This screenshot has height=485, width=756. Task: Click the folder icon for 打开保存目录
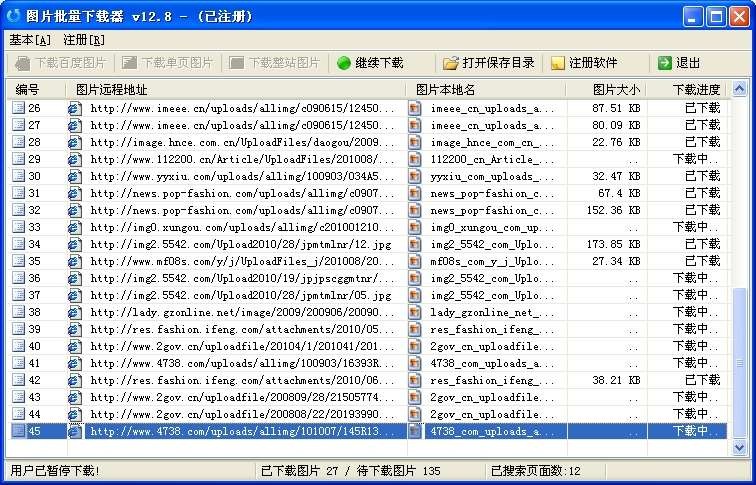pyautogui.click(x=451, y=63)
